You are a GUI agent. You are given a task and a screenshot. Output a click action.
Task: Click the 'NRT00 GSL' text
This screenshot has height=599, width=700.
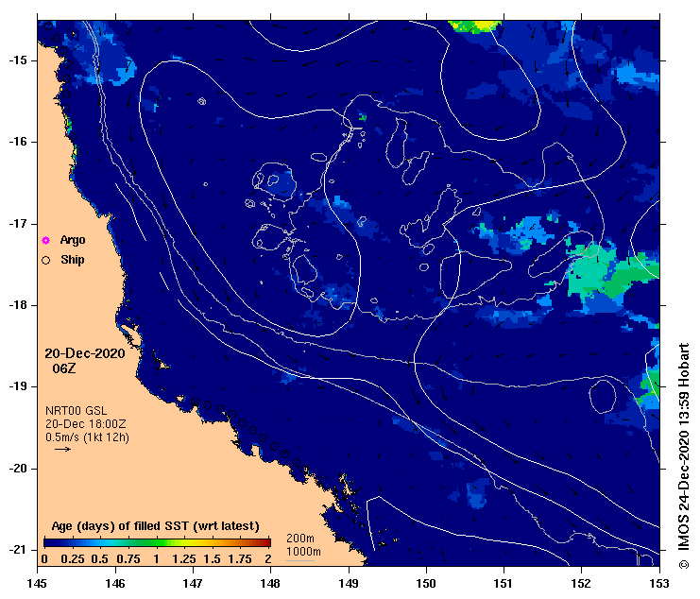click(x=77, y=411)
